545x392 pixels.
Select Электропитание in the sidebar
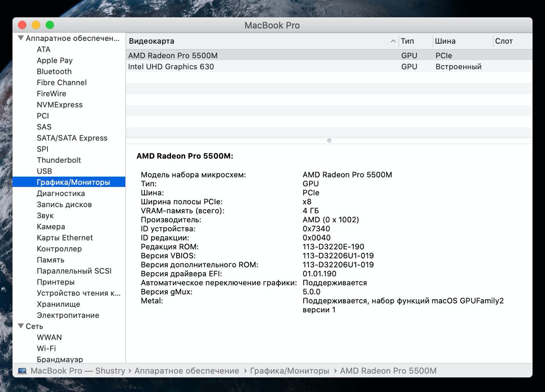[68, 315]
